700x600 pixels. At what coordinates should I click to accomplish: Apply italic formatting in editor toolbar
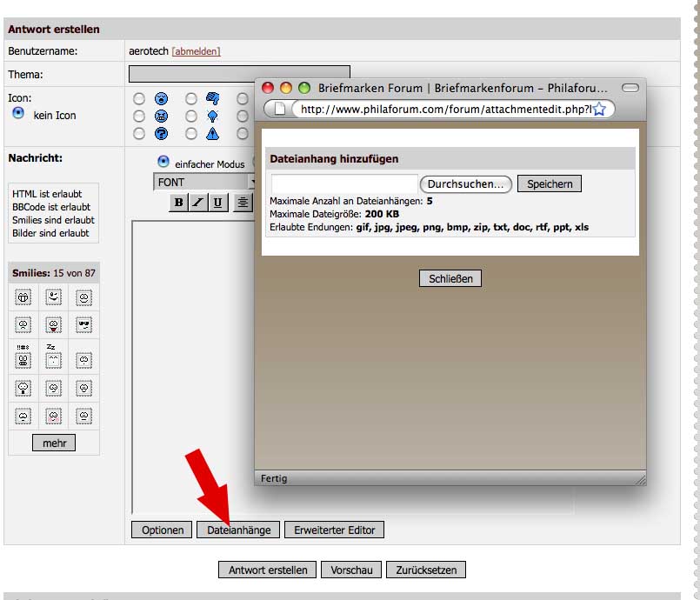[197, 203]
